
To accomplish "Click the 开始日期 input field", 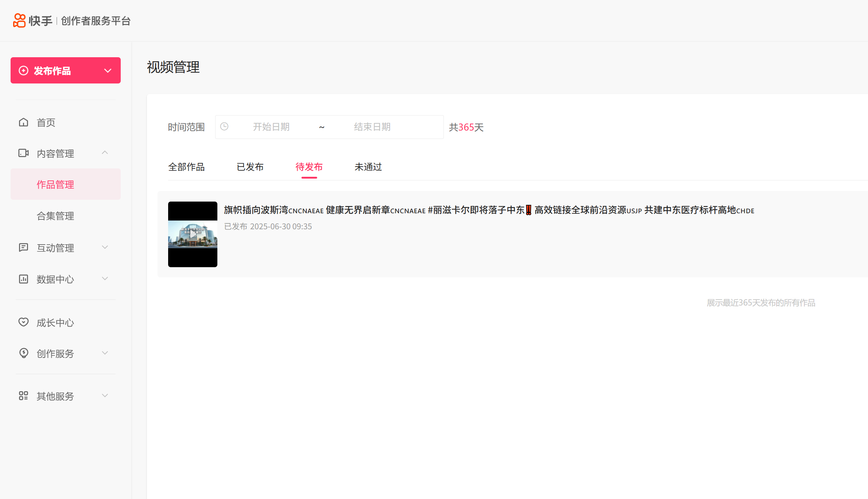I will pos(271,127).
